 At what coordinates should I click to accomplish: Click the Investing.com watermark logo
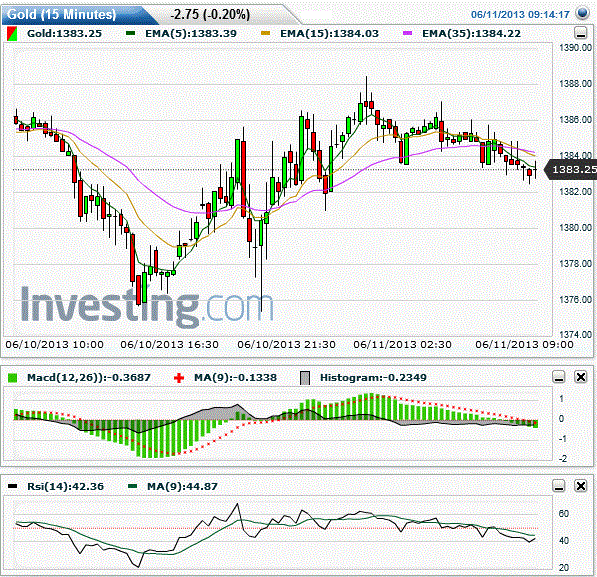[x=147, y=307]
